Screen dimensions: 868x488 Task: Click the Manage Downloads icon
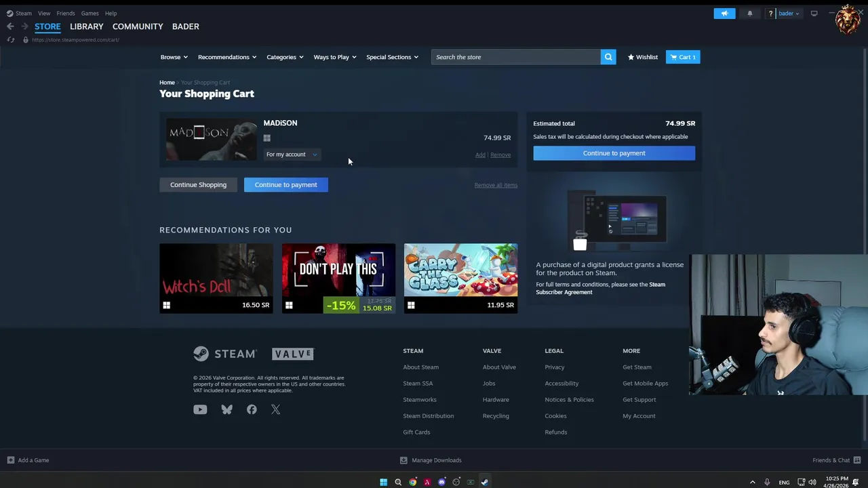click(x=403, y=460)
